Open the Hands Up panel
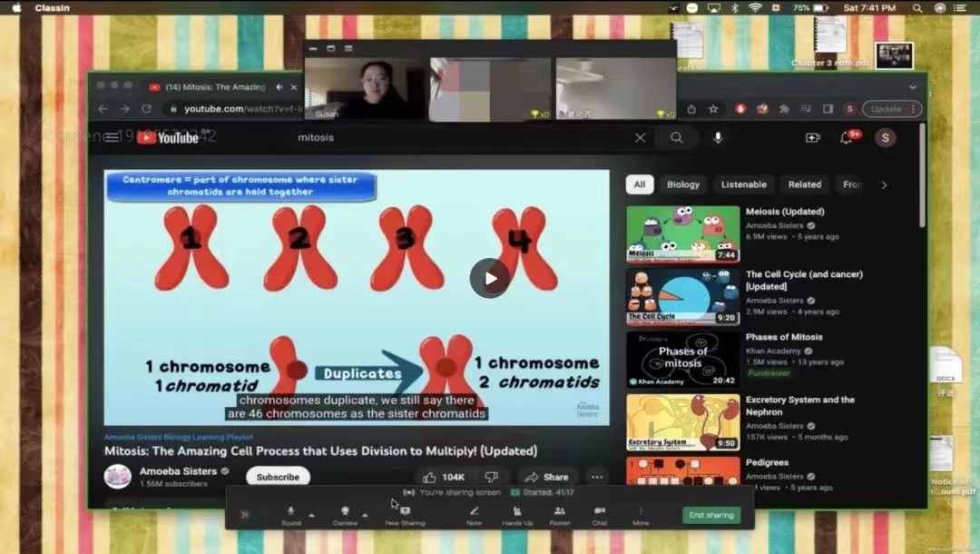The width and height of the screenshot is (980, 554). tap(517, 515)
